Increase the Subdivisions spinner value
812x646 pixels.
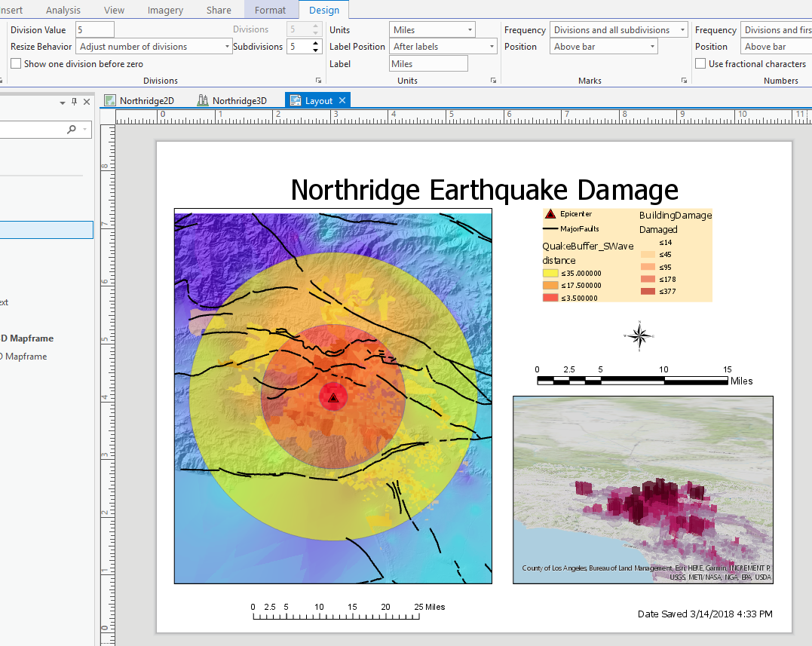(x=316, y=44)
